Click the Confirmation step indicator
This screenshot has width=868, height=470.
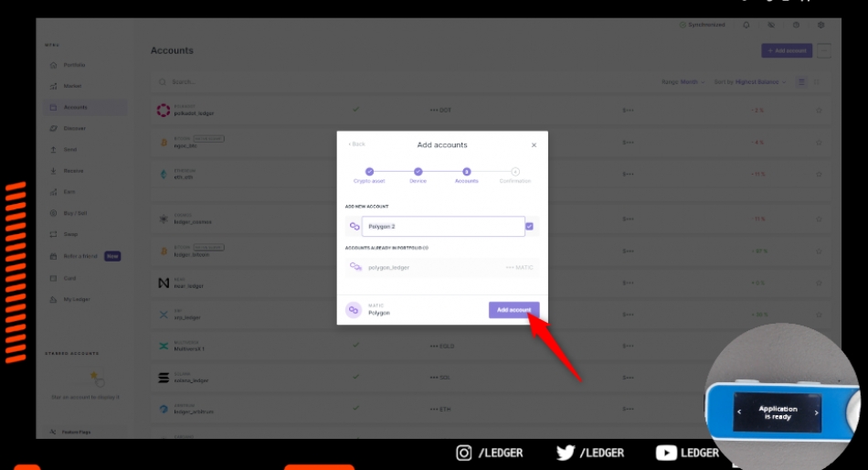(x=514, y=176)
